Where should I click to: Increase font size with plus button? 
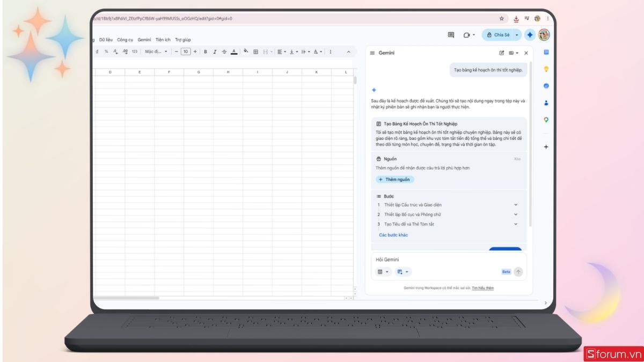coord(195,51)
